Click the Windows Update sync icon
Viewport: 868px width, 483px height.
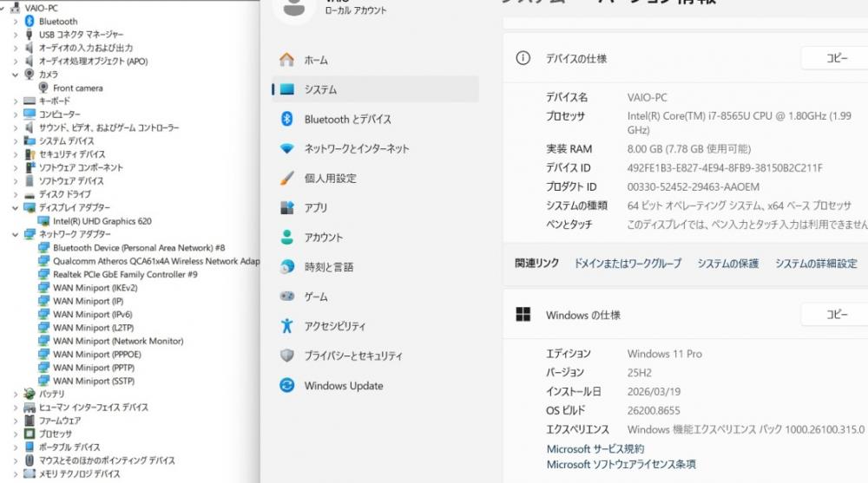(286, 385)
